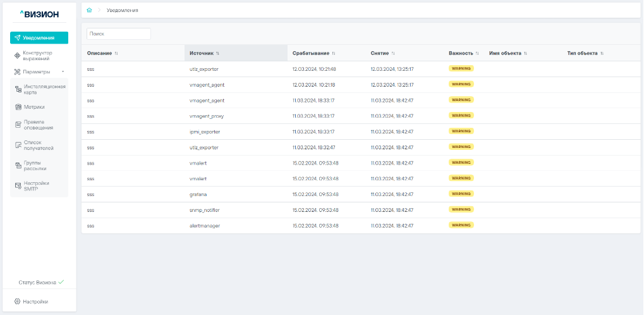Click the Настройки SMTP envelope icon
644x315 pixels.
point(18,186)
